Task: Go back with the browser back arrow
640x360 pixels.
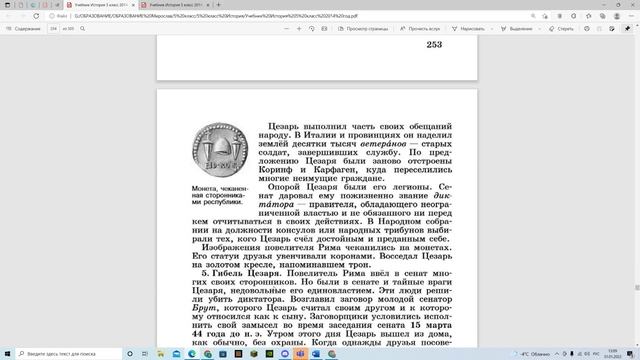Action: [9, 16]
